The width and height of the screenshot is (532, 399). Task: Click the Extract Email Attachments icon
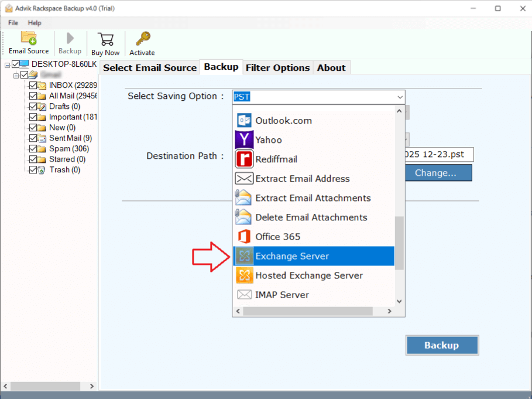(x=243, y=198)
